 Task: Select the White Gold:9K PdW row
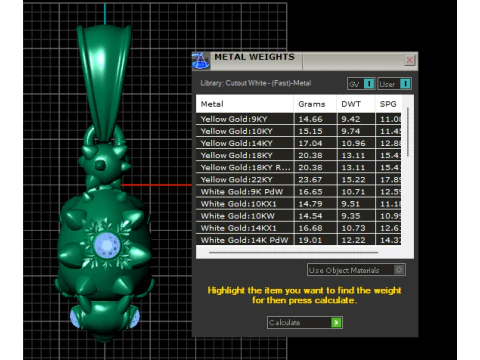coord(299,192)
